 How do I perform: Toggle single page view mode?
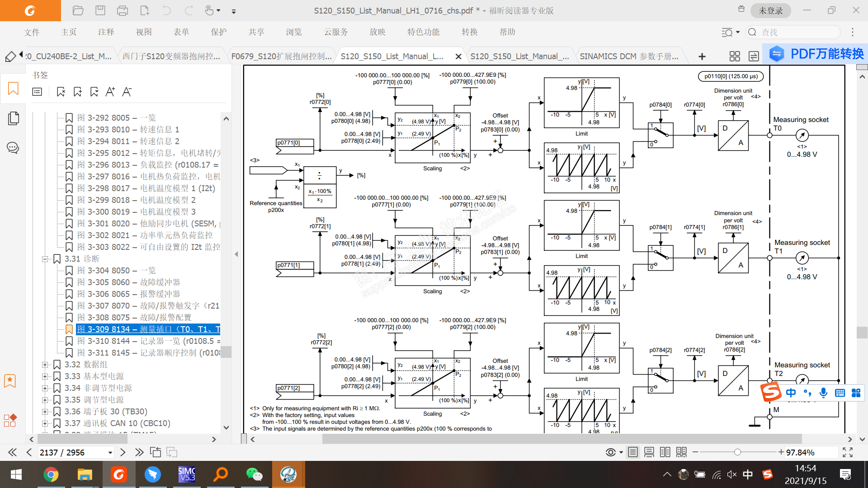pos(633,452)
